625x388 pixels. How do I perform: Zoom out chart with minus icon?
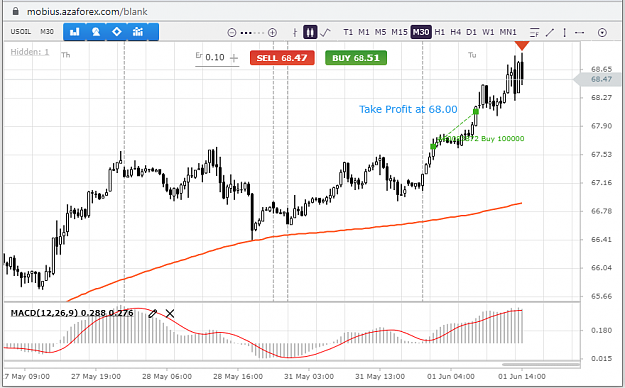pyautogui.click(x=232, y=33)
